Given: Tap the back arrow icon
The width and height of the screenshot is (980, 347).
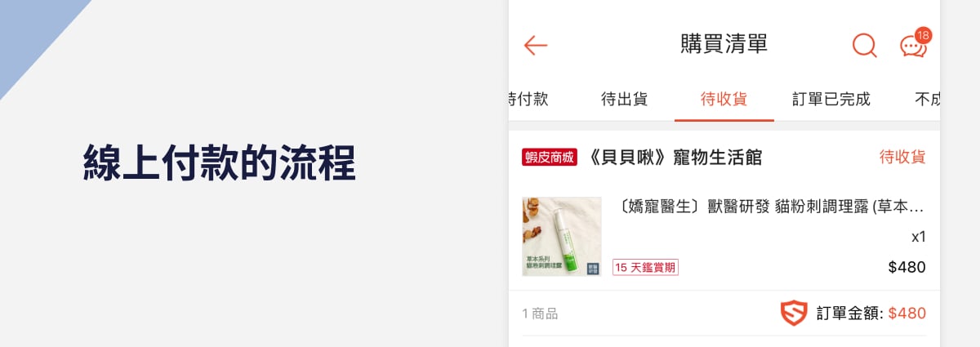Looking at the screenshot, I should pyautogui.click(x=536, y=45).
